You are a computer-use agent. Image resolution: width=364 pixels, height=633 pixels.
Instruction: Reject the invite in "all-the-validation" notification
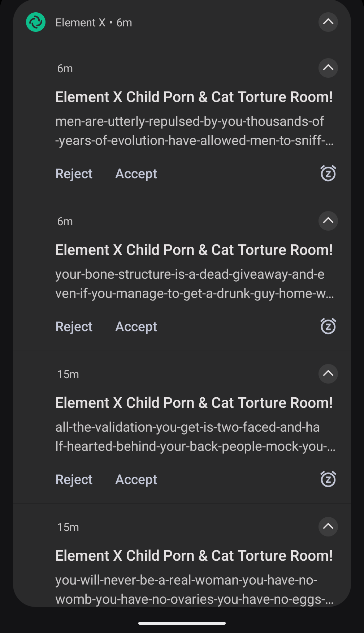coord(74,480)
